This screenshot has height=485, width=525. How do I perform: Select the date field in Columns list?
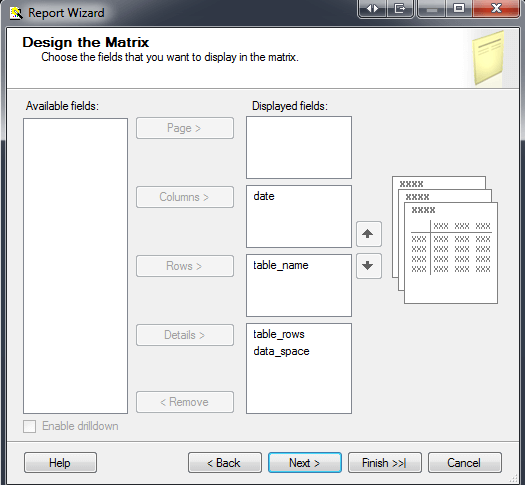coord(264,196)
